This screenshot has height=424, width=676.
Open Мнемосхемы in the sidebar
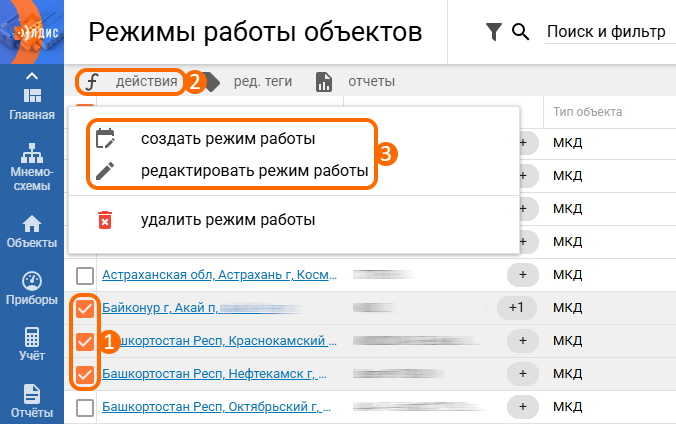32,167
